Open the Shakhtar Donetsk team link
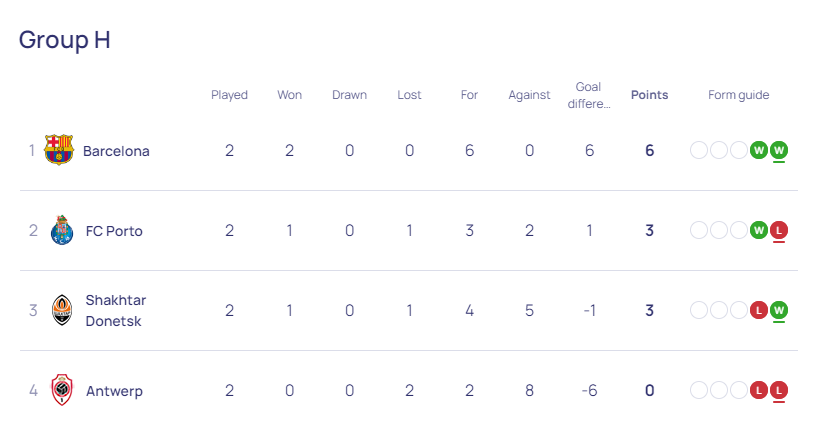The height and width of the screenshot is (429, 819). pyautogui.click(x=116, y=310)
